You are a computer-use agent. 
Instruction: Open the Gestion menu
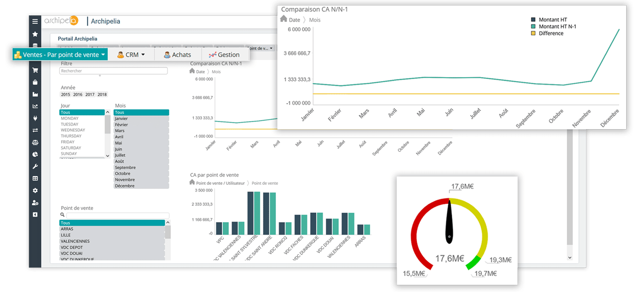(224, 55)
